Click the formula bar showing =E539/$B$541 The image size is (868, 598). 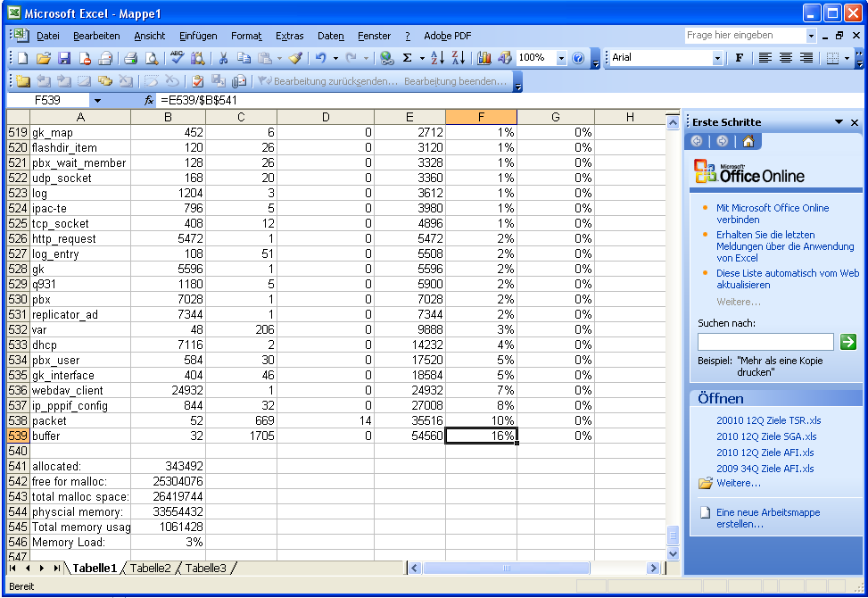coord(418,100)
